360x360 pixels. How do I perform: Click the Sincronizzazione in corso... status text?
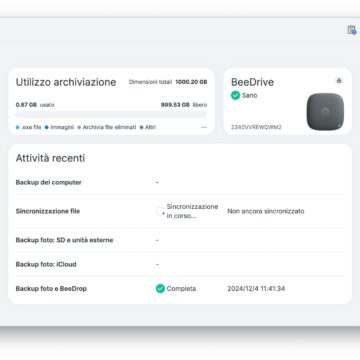(192, 211)
